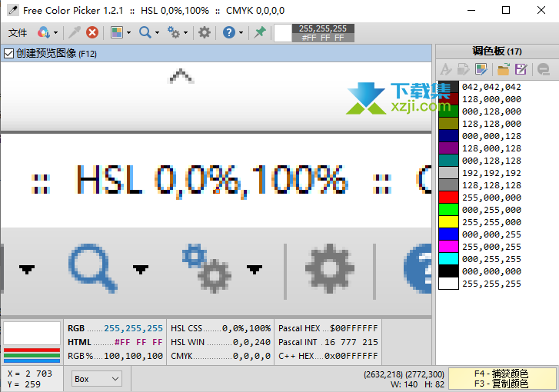The width and height of the screenshot is (559, 392).
Task: Click the grayed edit color document palette icon
Action: pyautogui.click(x=463, y=69)
